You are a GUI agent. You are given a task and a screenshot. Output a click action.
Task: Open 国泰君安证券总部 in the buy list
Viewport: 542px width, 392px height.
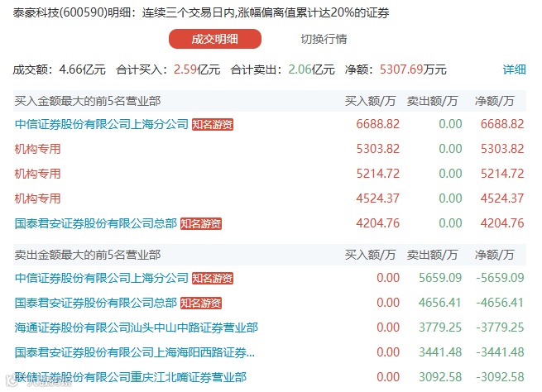pyautogui.click(x=96, y=223)
